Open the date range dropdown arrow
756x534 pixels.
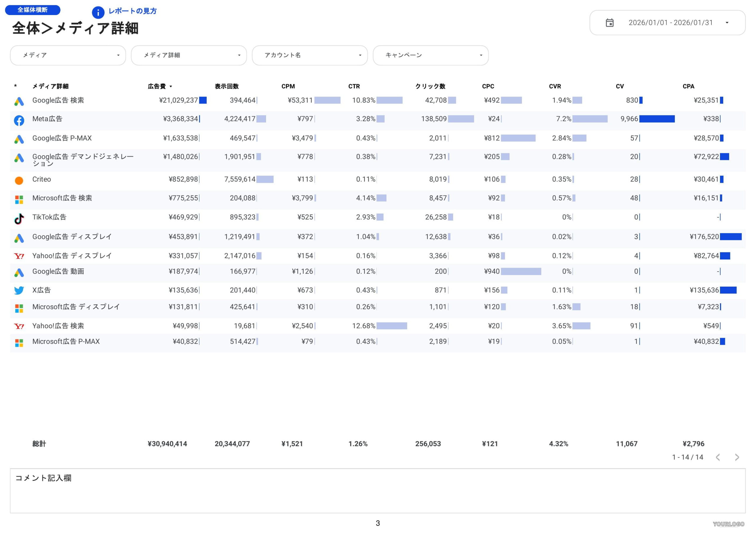[727, 23]
